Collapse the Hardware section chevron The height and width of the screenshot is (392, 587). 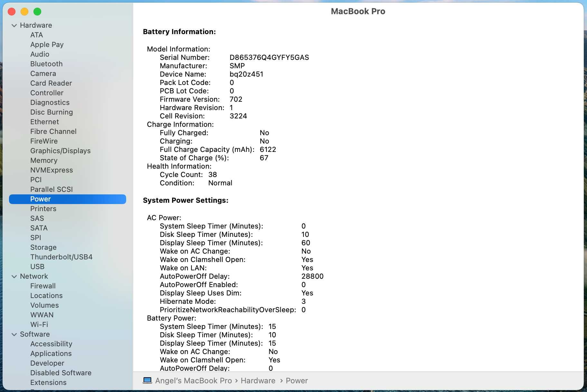(14, 25)
